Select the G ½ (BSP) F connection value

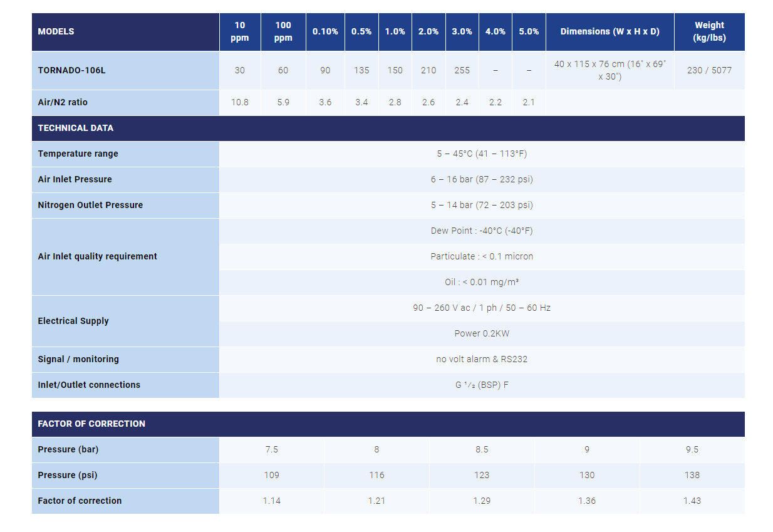(x=482, y=385)
